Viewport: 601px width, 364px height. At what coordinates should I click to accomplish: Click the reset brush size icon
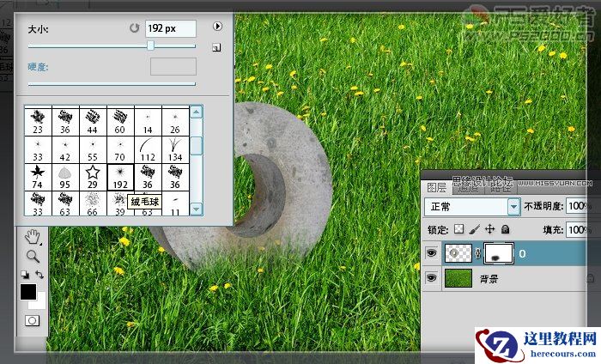tap(134, 28)
